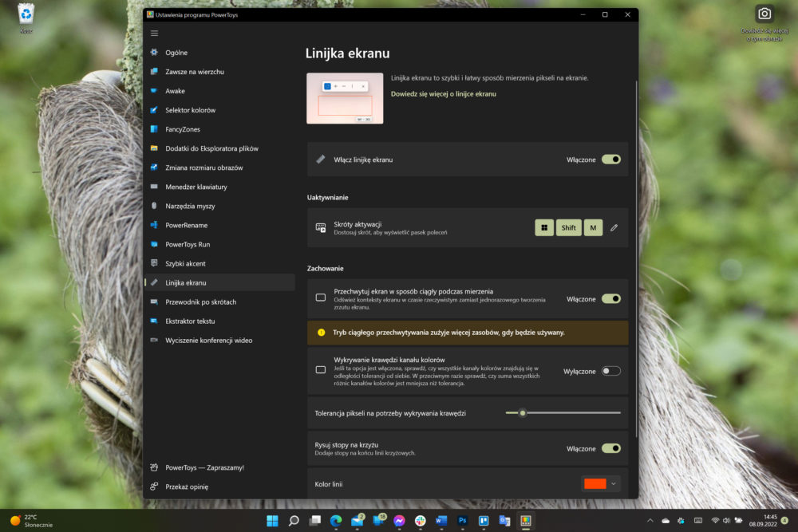
Task: Toggle continuous screen capture switch
Action: 610,299
